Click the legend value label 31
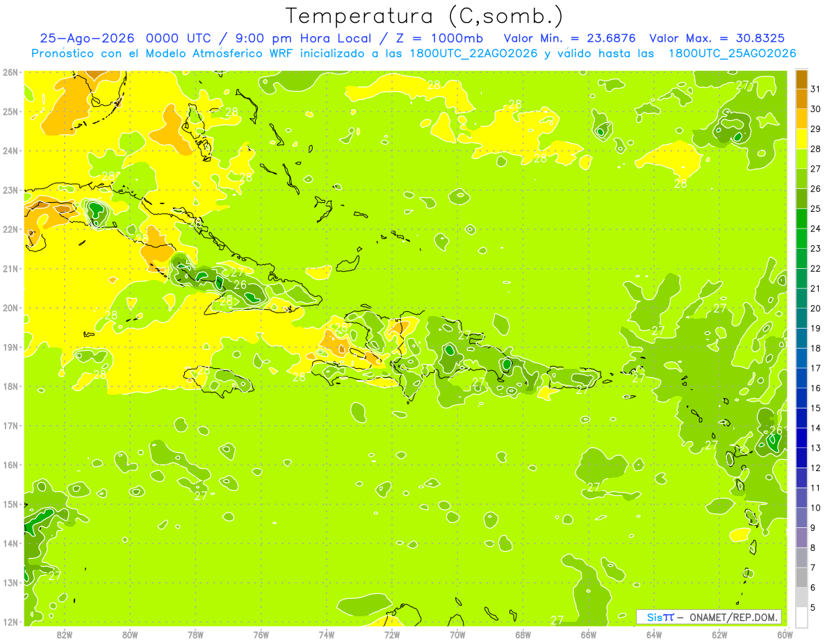 tap(815, 89)
